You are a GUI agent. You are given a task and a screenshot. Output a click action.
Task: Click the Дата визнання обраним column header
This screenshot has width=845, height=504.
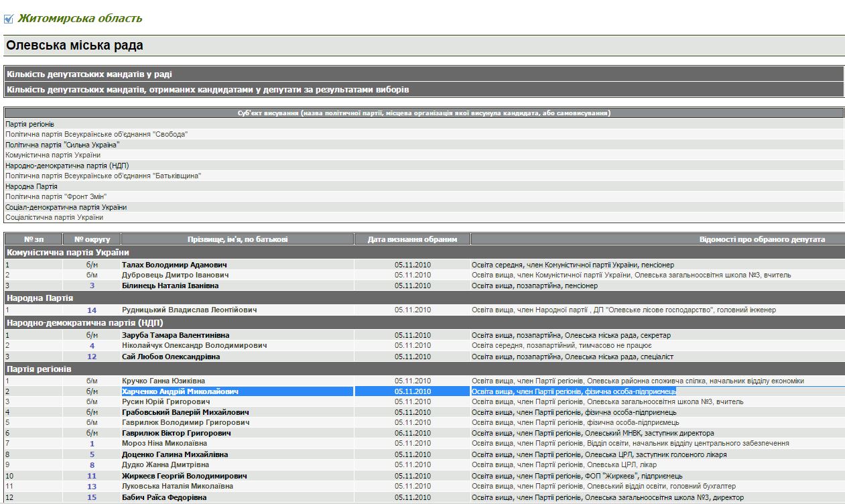[412, 239]
